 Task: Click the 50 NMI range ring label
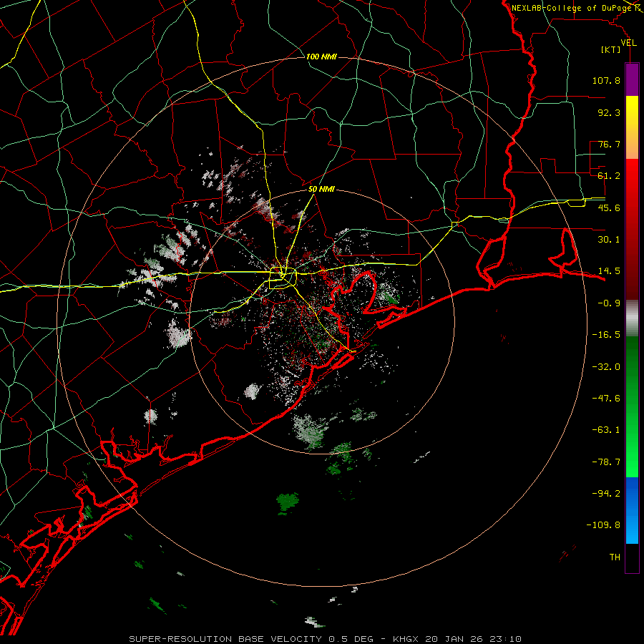tap(321, 190)
